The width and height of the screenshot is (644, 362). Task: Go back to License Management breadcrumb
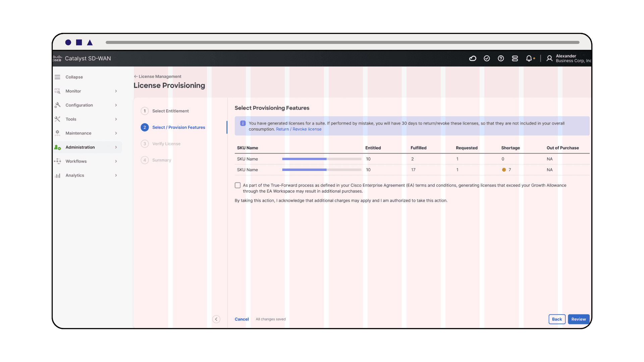point(158,77)
